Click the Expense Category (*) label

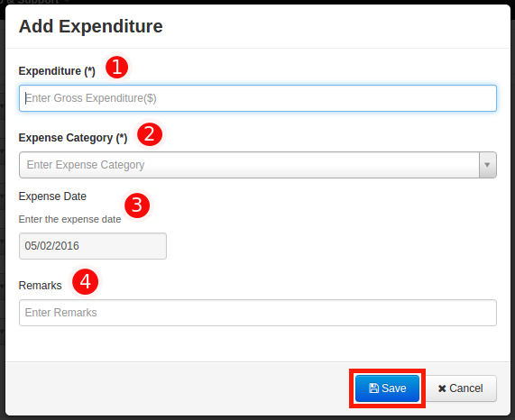73,138
